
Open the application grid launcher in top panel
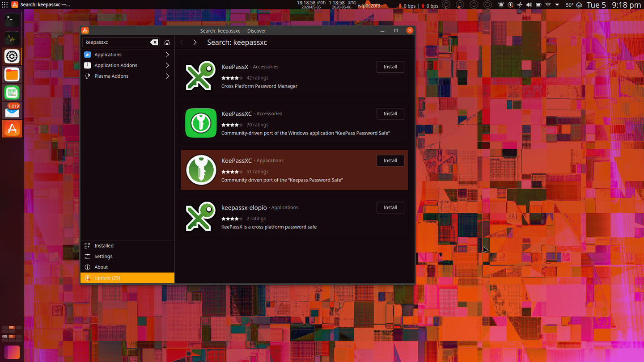click(4, 4)
